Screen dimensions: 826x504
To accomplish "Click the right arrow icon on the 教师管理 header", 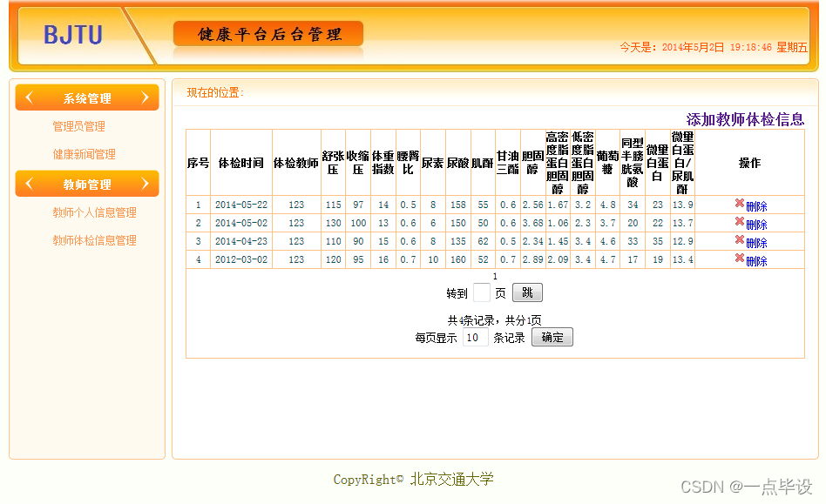I will click(x=146, y=184).
